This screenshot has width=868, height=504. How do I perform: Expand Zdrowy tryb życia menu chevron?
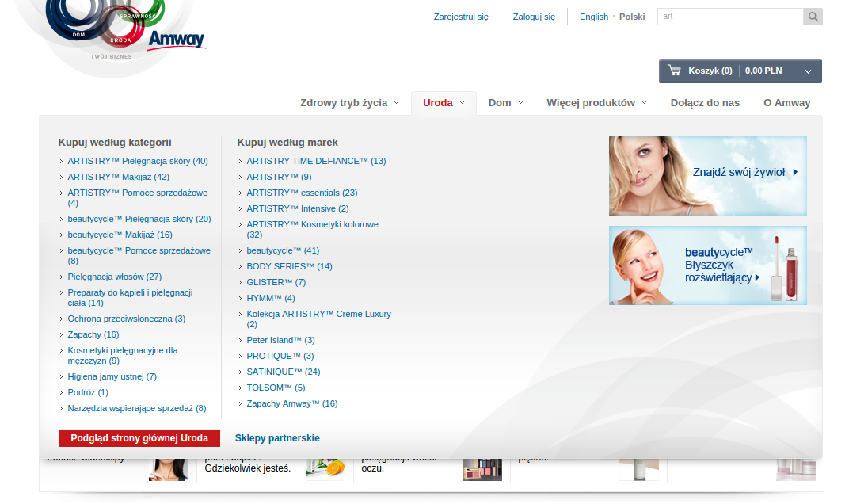click(396, 102)
